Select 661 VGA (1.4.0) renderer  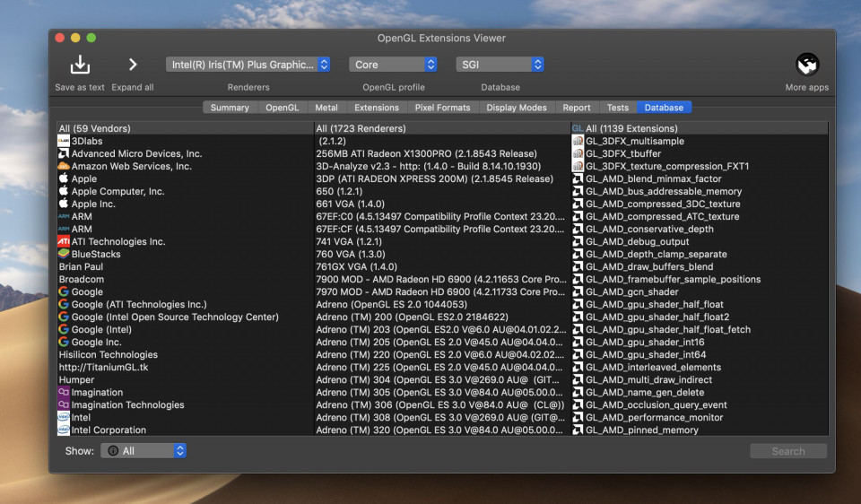(x=442, y=204)
